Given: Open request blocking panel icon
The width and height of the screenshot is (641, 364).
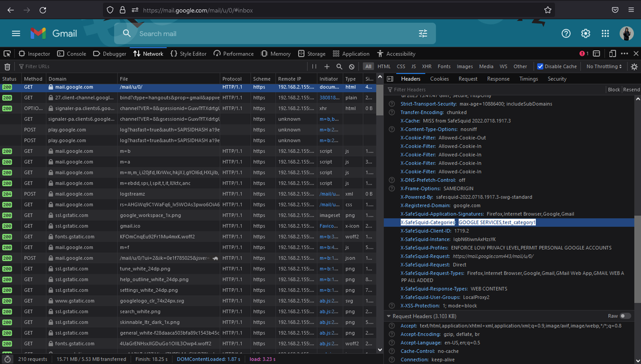Looking at the screenshot, I should 352,66.
